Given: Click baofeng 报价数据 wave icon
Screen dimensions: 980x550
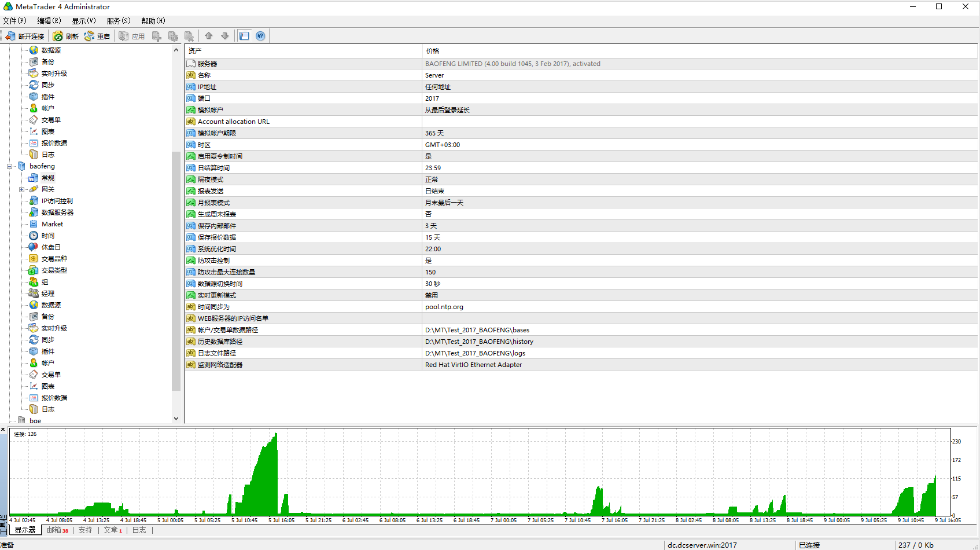Looking at the screenshot, I should (x=34, y=398).
